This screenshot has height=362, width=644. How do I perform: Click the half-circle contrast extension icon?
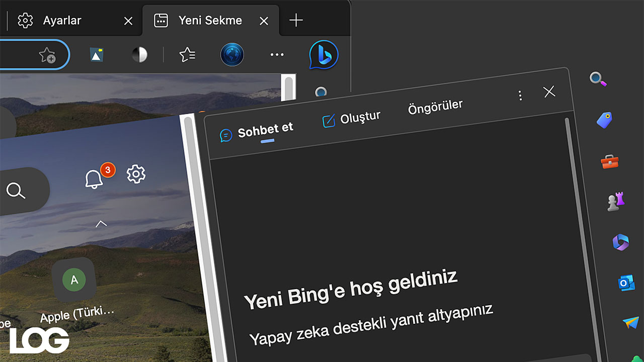coord(139,55)
